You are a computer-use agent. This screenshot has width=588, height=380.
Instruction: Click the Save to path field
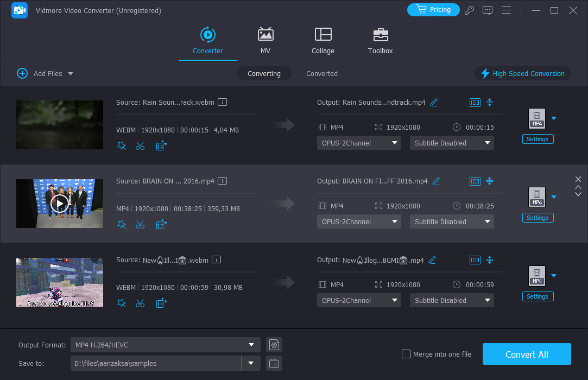pos(156,363)
